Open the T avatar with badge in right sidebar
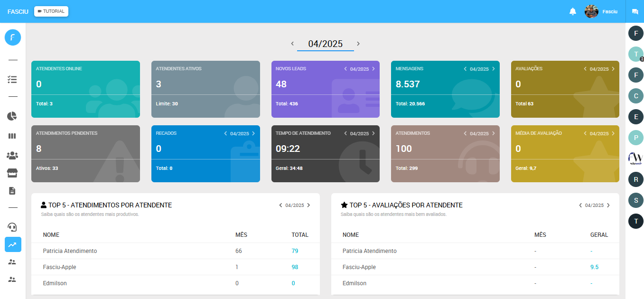 tap(636, 54)
